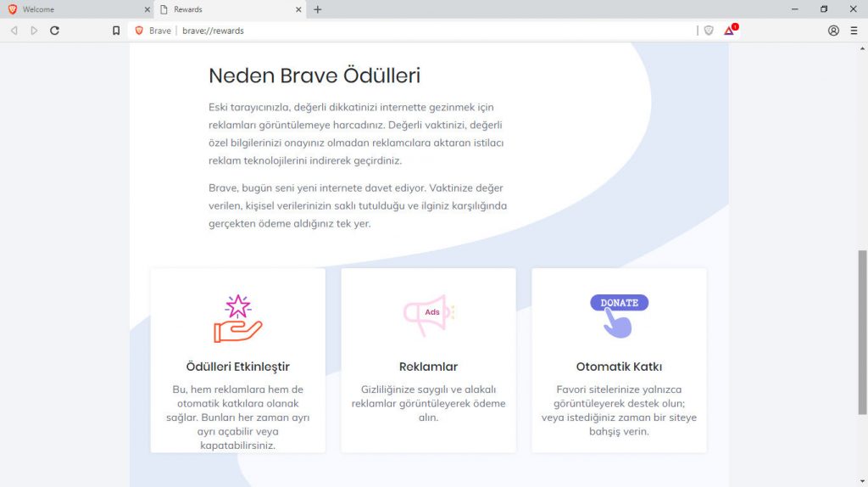Click the Ödülleri Etkinleştir card heading
Viewport: 868px width, 487px height.
pos(238,367)
